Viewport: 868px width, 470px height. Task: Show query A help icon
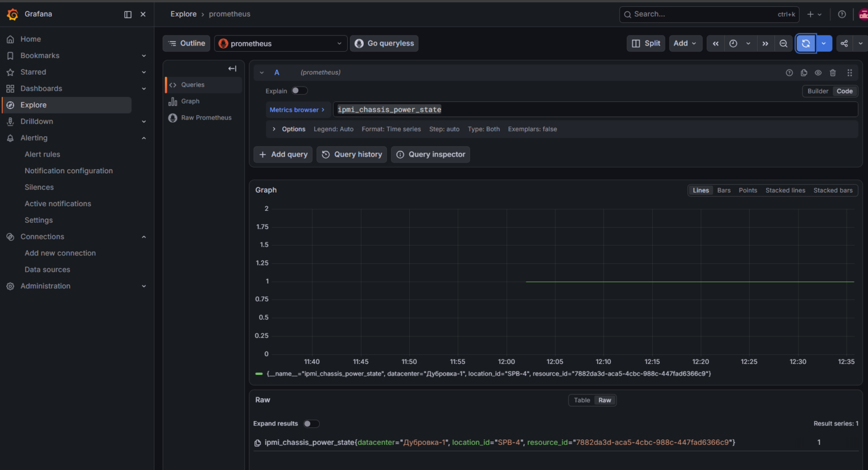pos(789,72)
